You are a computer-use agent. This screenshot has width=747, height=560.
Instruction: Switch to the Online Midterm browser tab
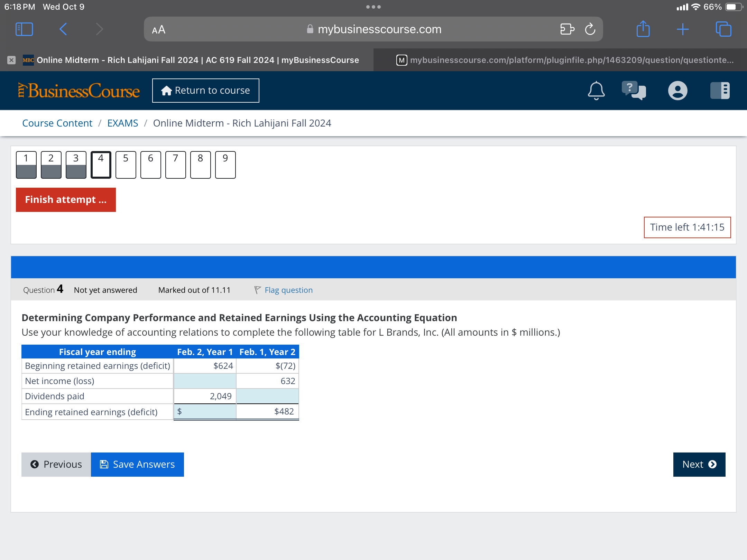point(197,60)
